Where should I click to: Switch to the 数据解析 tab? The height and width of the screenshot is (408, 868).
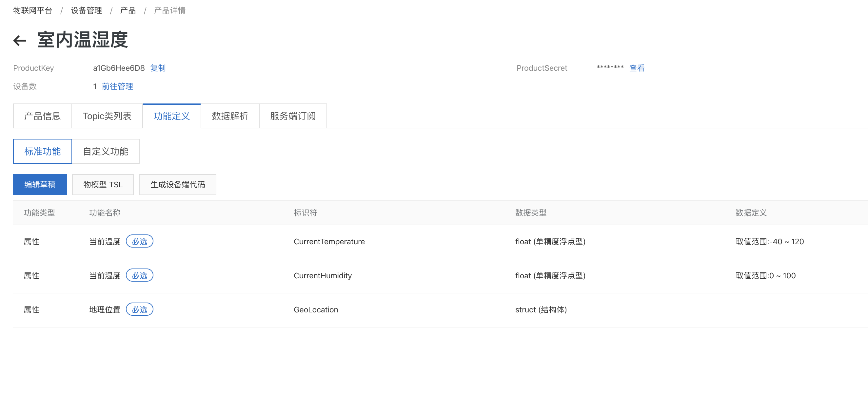[x=230, y=116]
